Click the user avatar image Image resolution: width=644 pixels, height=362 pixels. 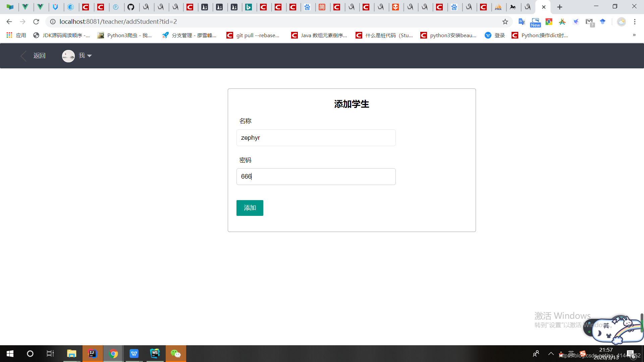pyautogui.click(x=68, y=56)
